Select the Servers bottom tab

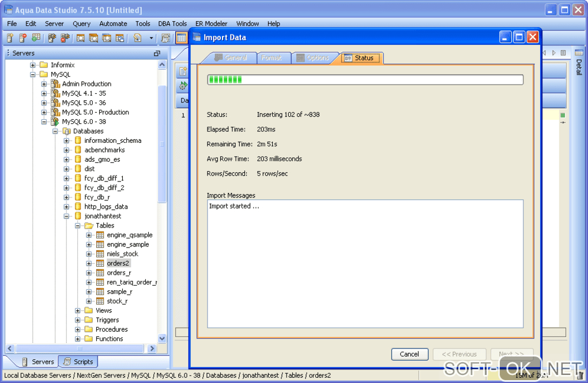[x=38, y=362]
